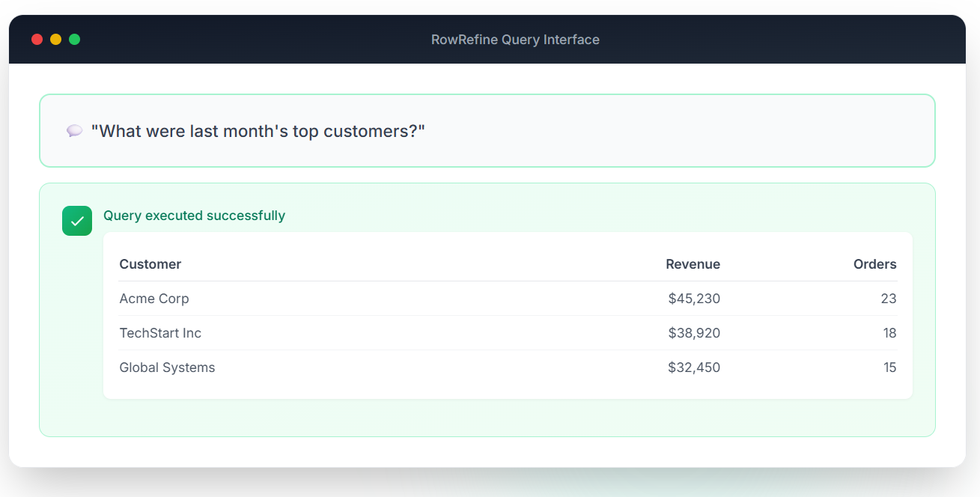
Task: Click the 15 orders cell for Global Systems
Action: point(889,368)
